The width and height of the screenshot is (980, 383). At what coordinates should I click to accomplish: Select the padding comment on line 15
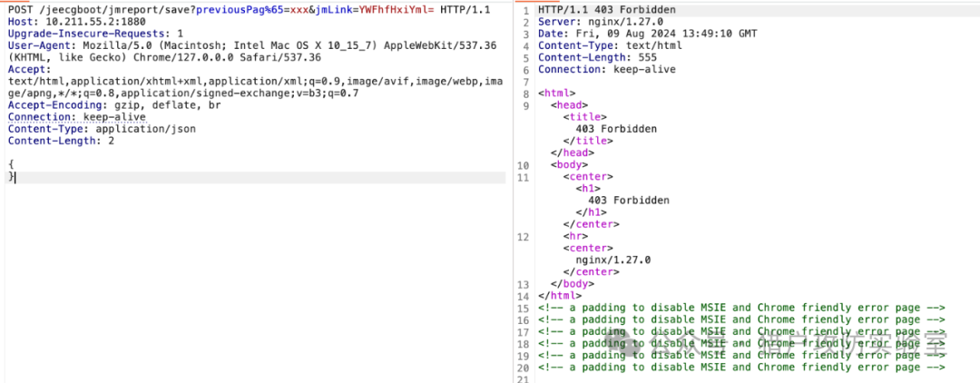(x=740, y=308)
